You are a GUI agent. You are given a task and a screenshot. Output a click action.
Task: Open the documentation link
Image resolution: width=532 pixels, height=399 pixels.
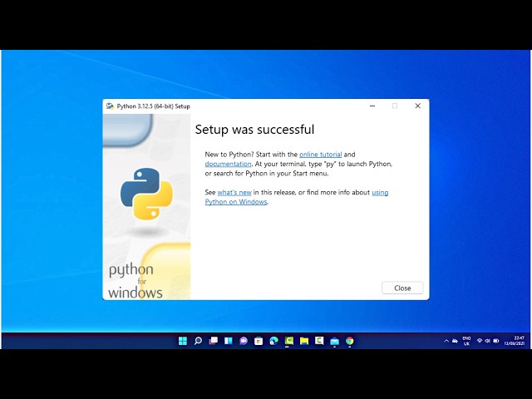pyautogui.click(x=228, y=164)
